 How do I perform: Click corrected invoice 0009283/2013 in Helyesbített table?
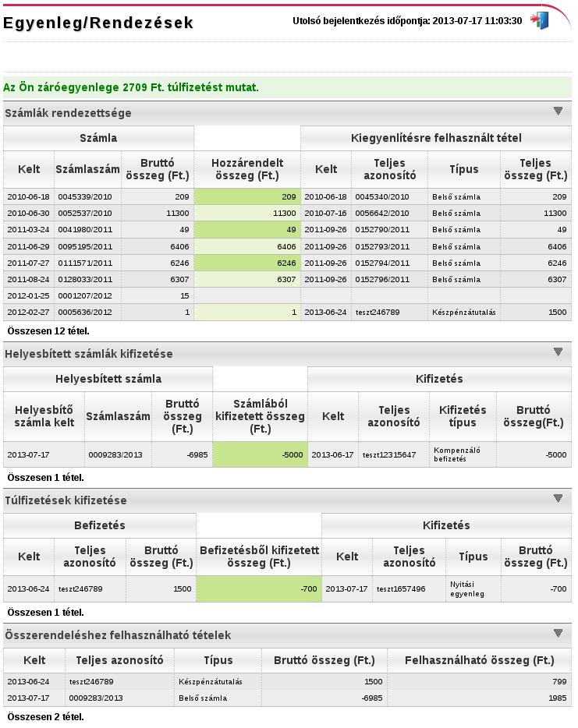tap(115, 455)
